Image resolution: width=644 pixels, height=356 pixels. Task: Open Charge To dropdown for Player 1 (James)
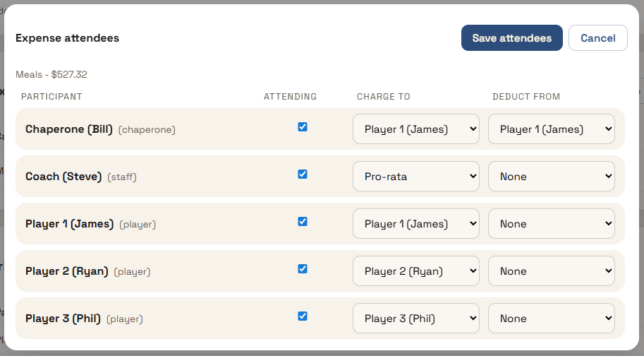(415, 224)
